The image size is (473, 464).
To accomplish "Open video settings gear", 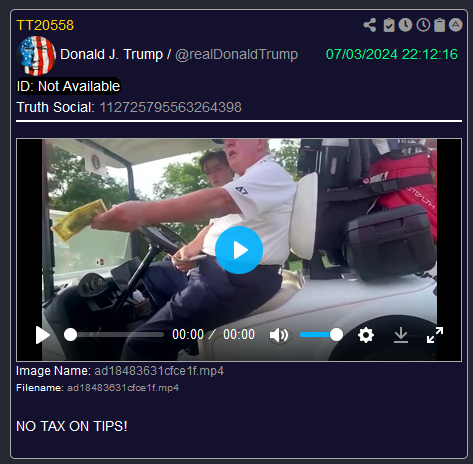I will pyautogui.click(x=366, y=335).
